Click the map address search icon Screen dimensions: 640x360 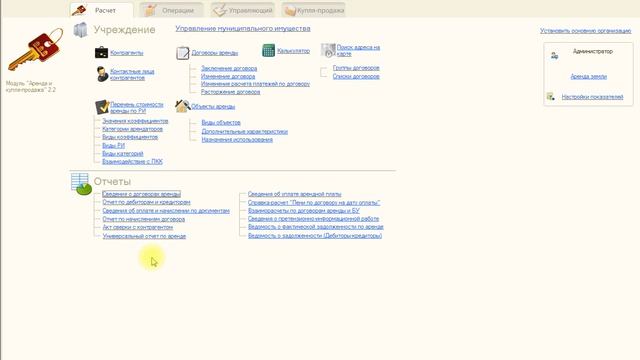[x=328, y=50]
